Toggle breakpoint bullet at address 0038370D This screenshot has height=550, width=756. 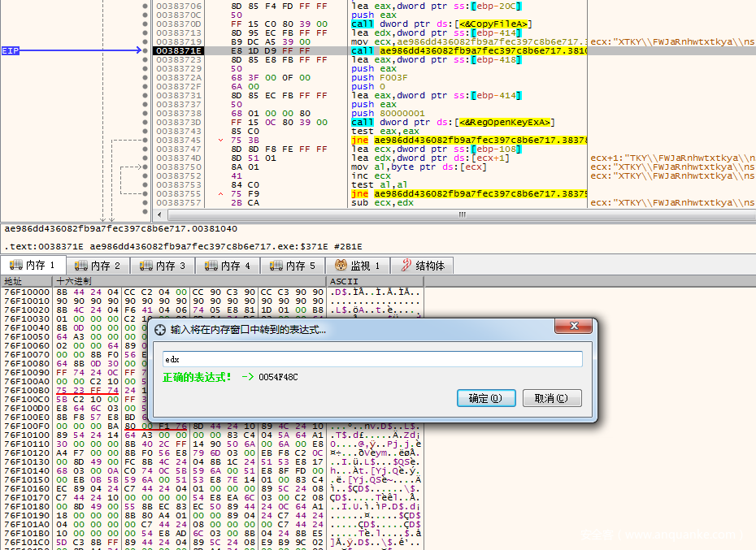click(145, 24)
